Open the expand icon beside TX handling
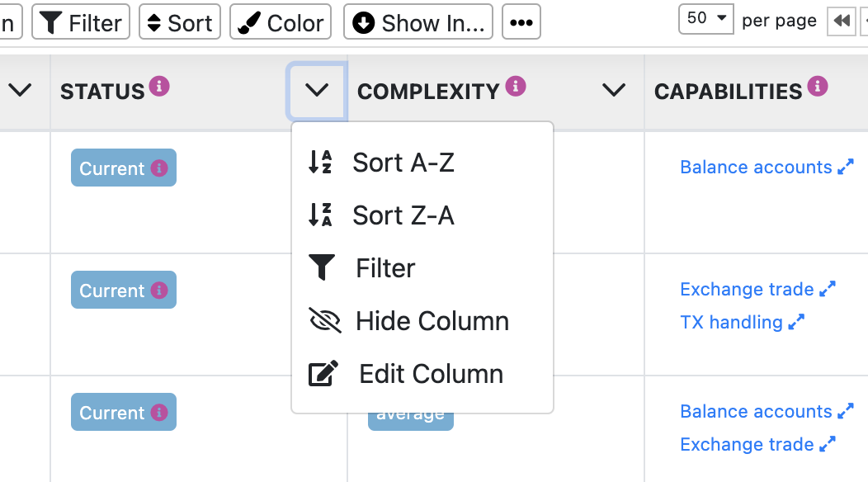 tap(796, 322)
